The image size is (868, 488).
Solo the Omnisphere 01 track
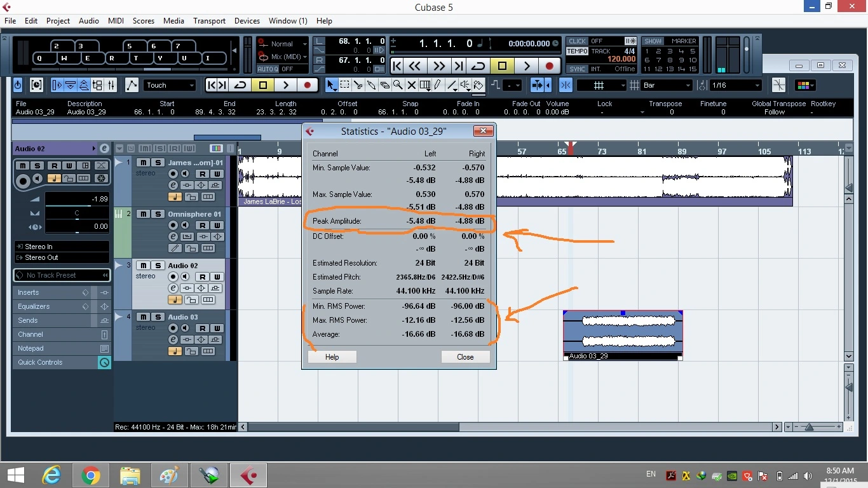(158, 214)
